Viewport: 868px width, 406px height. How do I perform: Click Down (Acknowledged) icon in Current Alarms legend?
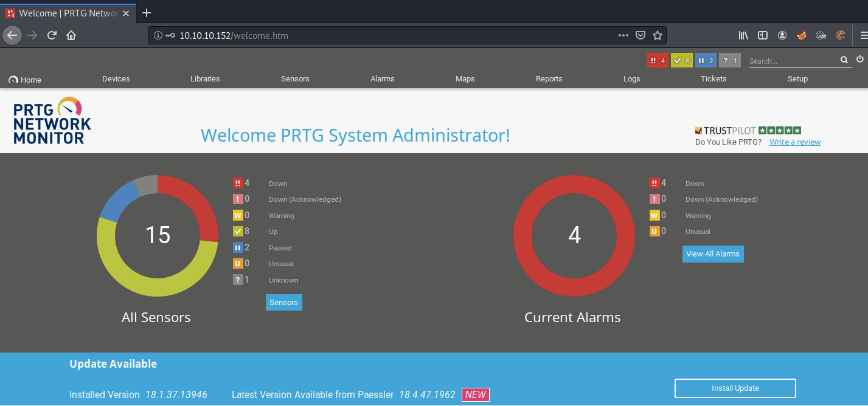pyautogui.click(x=654, y=199)
